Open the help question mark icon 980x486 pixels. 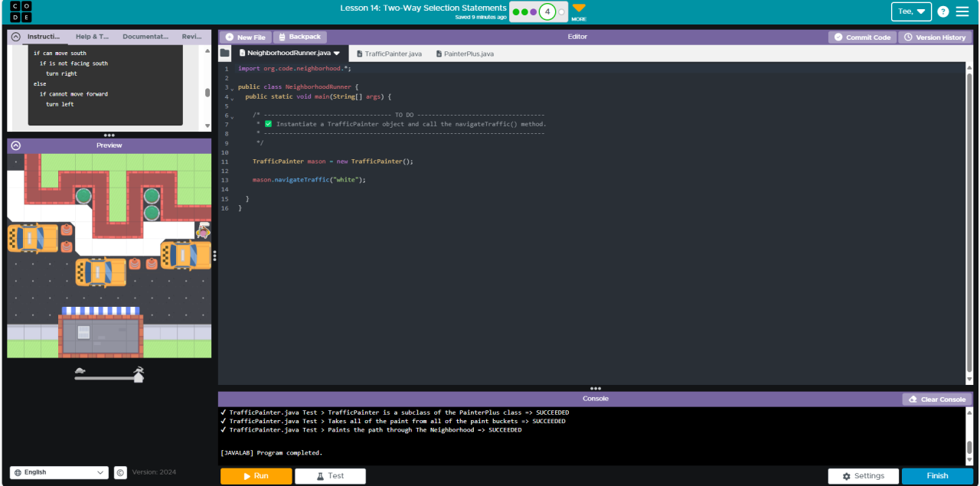pos(942,11)
